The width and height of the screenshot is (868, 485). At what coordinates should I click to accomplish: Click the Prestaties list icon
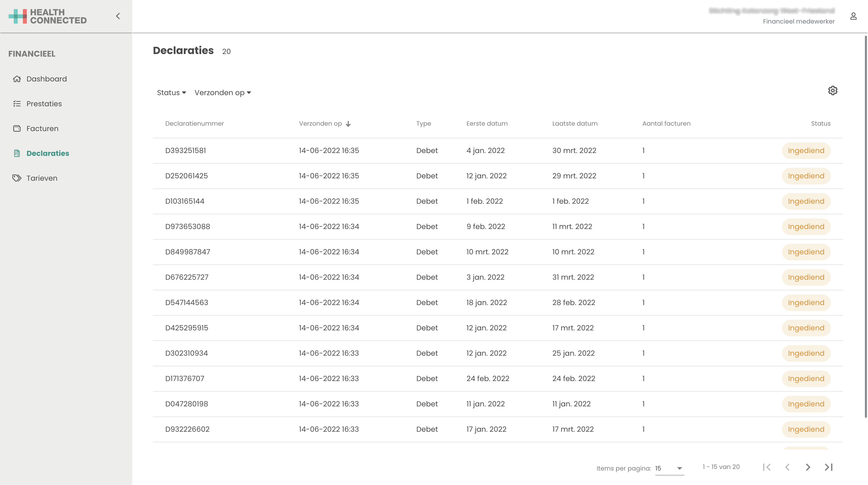click(17, 104)
